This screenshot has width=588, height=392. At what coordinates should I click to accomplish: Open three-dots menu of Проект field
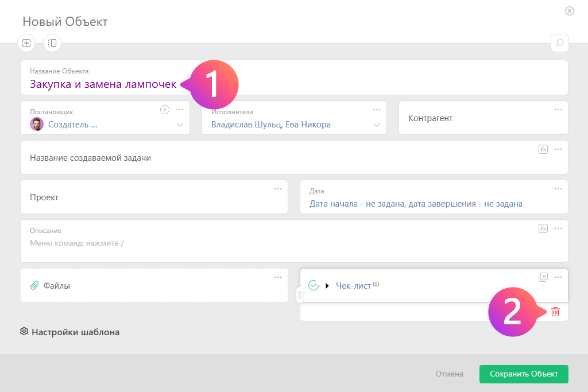tap(278, 188)
